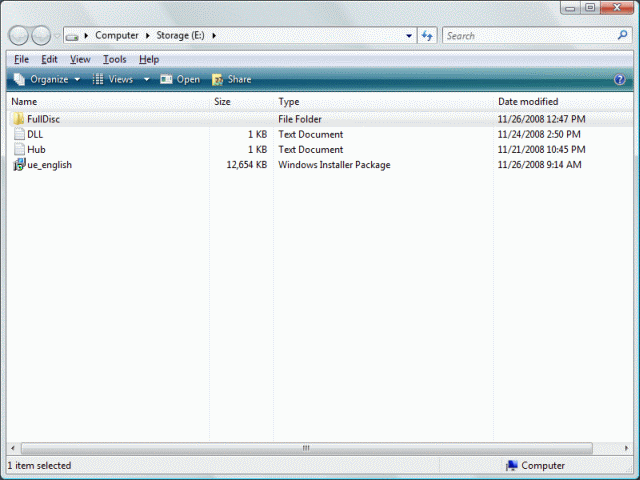
Task: Select the ue_english installer icon
Action: tap(19, 164)
